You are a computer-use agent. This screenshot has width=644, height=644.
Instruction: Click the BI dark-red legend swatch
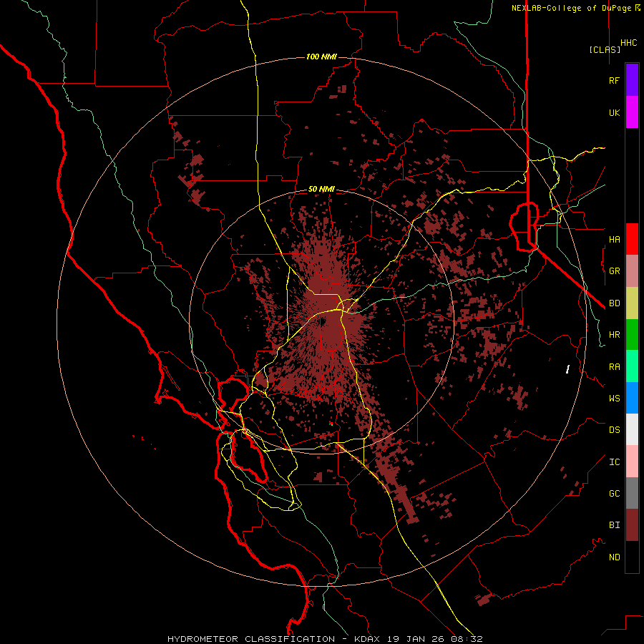click(632, 525)
